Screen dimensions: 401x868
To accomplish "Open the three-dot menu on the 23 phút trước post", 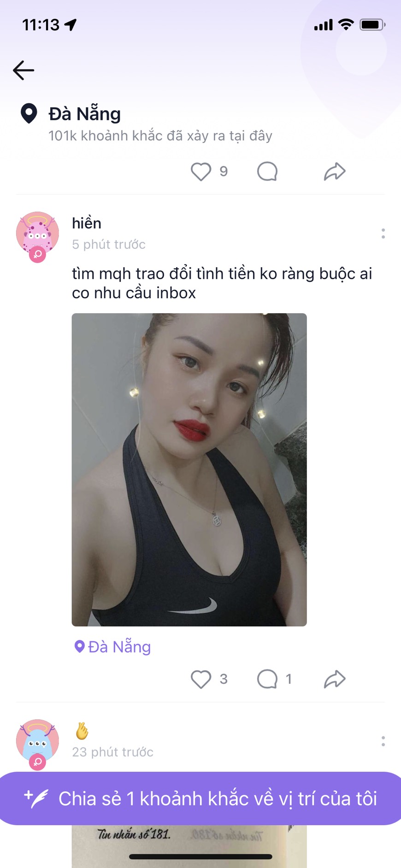I will point(383,741).
